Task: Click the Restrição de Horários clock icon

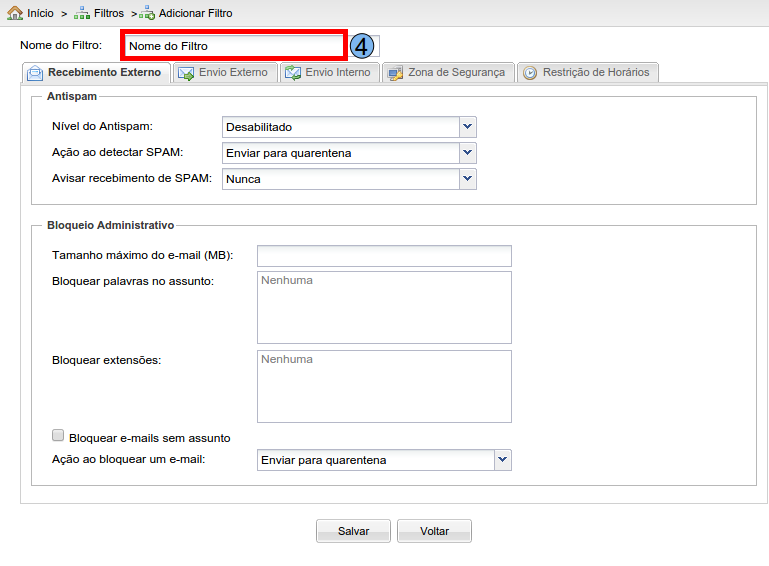Action: [x=530, y=73]
